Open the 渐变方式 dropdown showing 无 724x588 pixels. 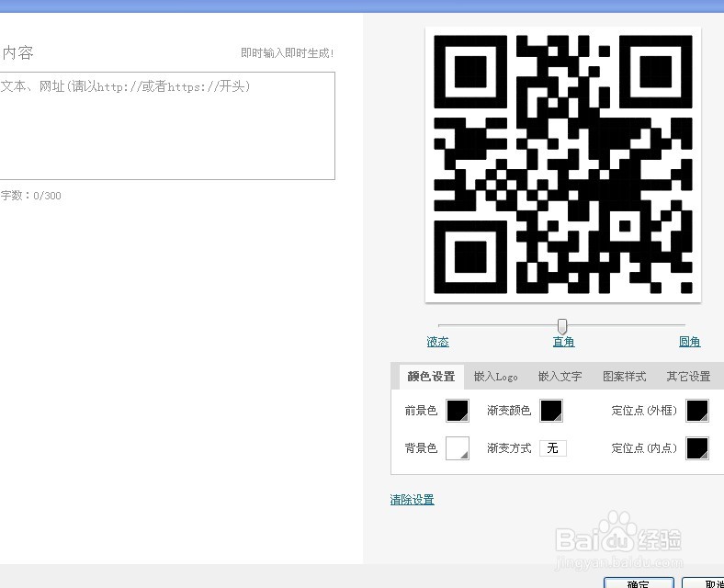click(553, 448)
